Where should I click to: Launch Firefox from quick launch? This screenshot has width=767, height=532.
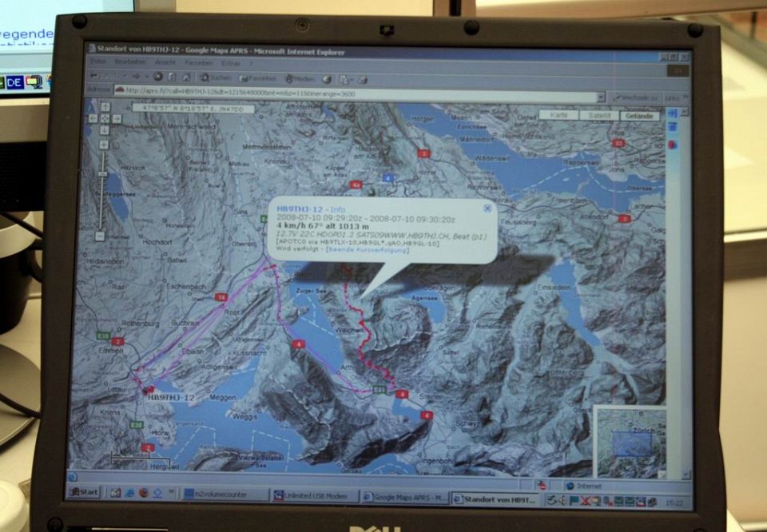point(143,493)
